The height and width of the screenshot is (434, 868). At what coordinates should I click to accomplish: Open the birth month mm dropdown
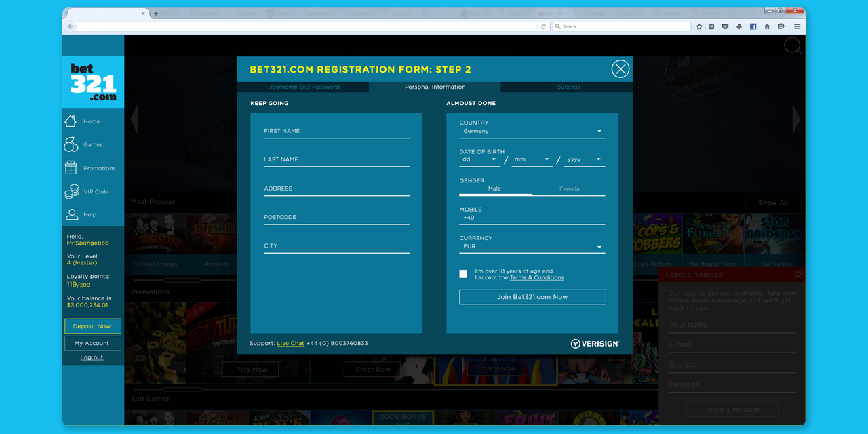pos(532,159)
